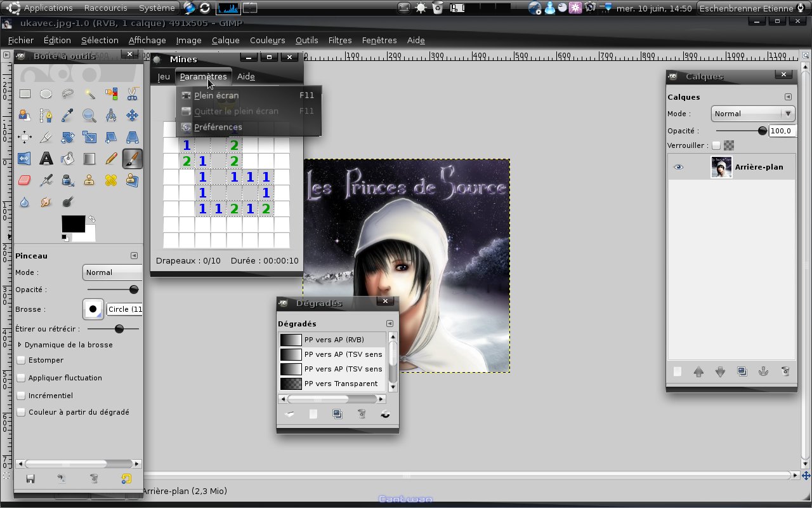Activate the Measure compass tool
812x508 pixels.
point(111,116)
